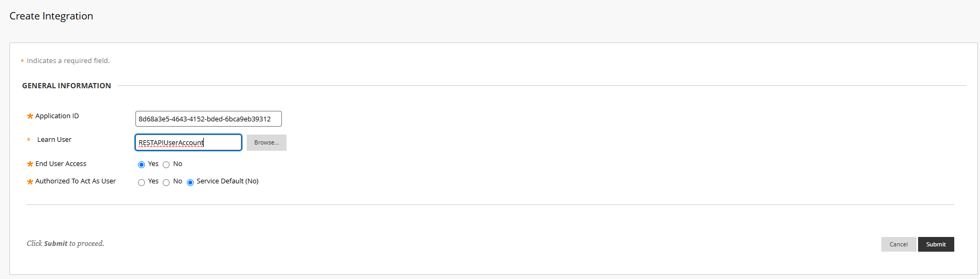
Task: Click the 'Click Submit to proceed' text
Action: tap(65, 244)
